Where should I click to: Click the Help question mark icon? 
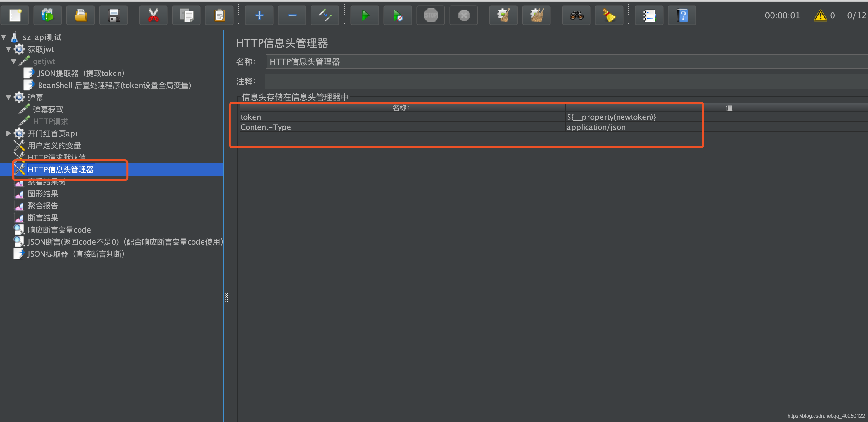coord(682,16)
